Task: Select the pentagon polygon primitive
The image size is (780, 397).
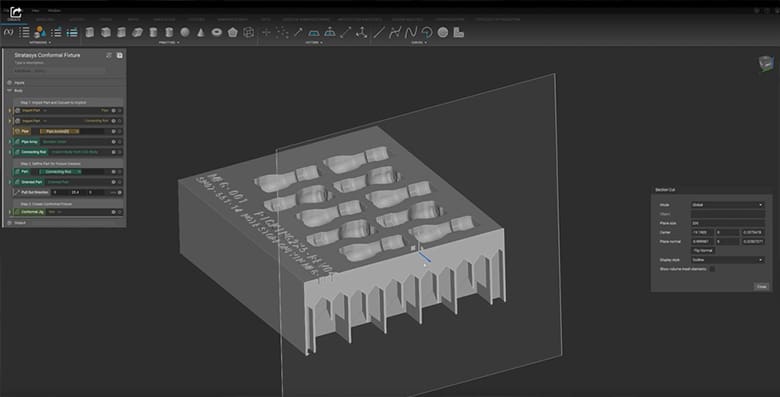Action: (233, 32)
